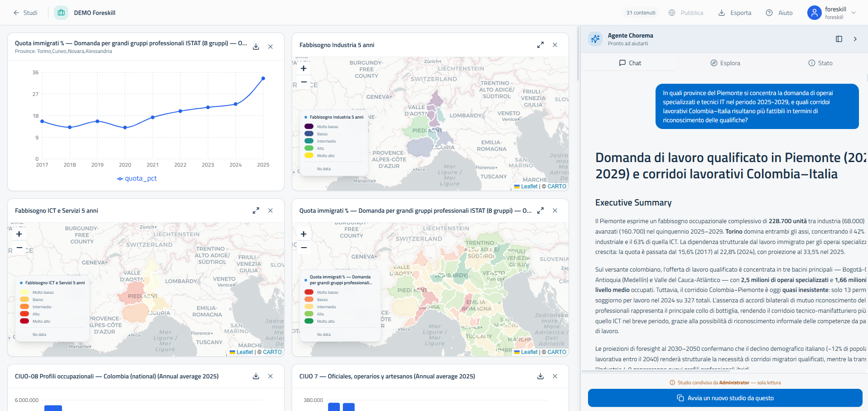The height and width of the screenshot is (411, 868).
Task: Click the dashboard vertical scrollbar
Action: click(578, 53)
